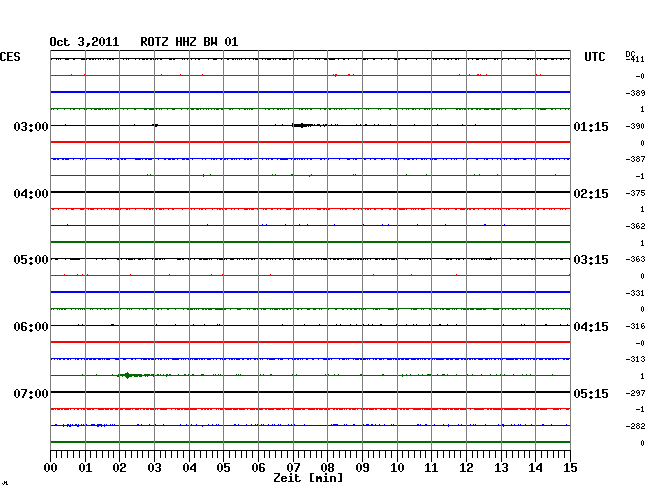Click the x-axis minute label "00"
This screenshot has width=650, height=494.
tap(50, 468)
